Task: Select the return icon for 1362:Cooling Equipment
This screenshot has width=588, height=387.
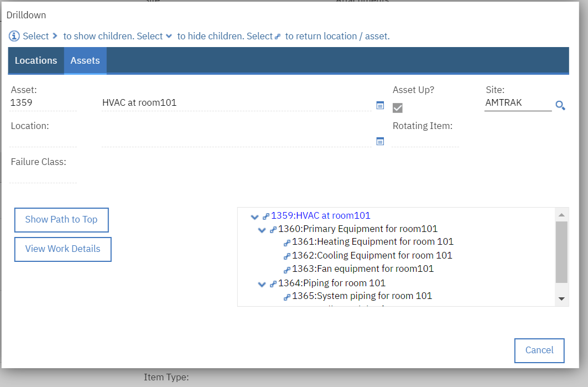Action: coord(287,255)
